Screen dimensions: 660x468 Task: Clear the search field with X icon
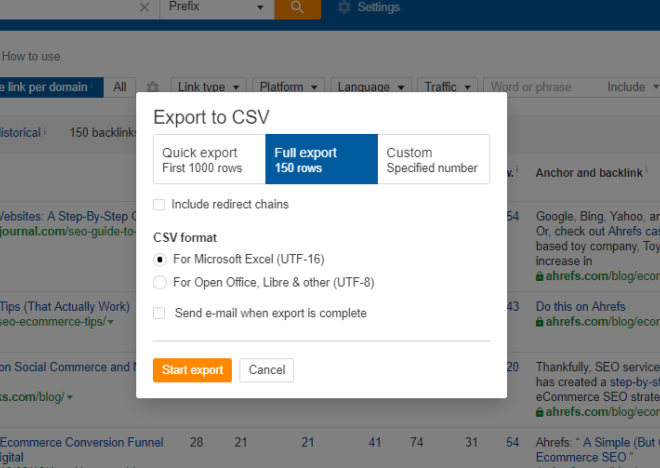click(x=144, y=8)
